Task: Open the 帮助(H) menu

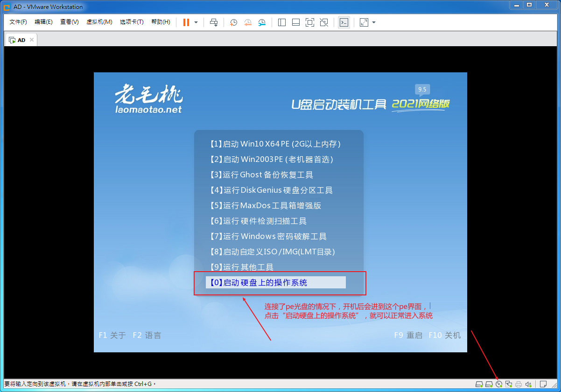Action: pyautogui.click(x=161, y=22)
